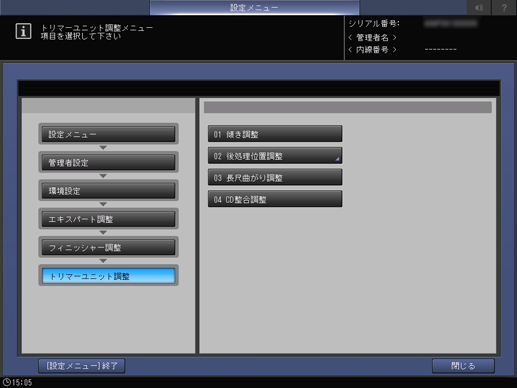Image resolution: width=517 pixels, height=388 pixels.
Task: Select the 設定メニュー title tab
Action: [x=254, y=7]
